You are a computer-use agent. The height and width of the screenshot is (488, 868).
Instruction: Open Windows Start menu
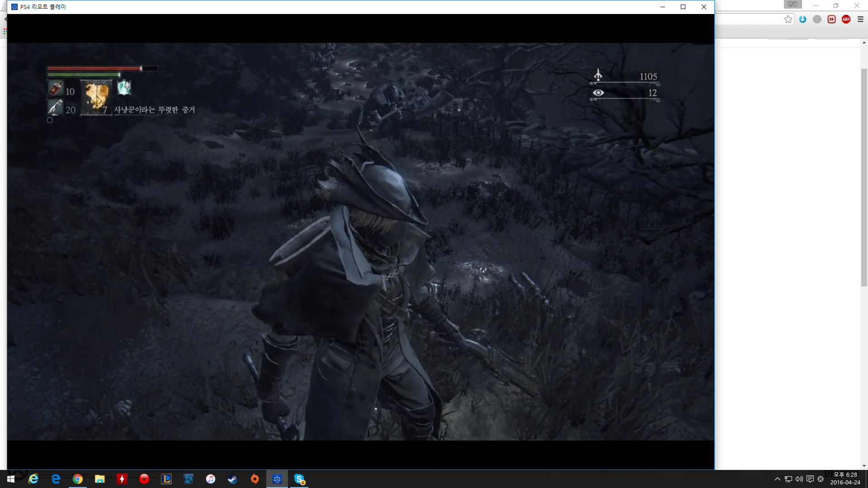tap(11, 479)
